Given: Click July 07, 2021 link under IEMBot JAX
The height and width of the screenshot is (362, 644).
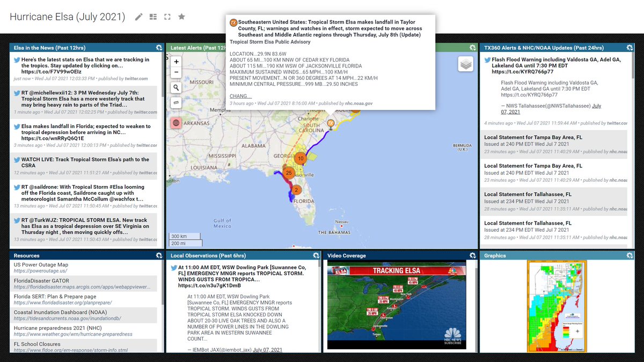Looking at the screenshot, I should tap(267, 350).
